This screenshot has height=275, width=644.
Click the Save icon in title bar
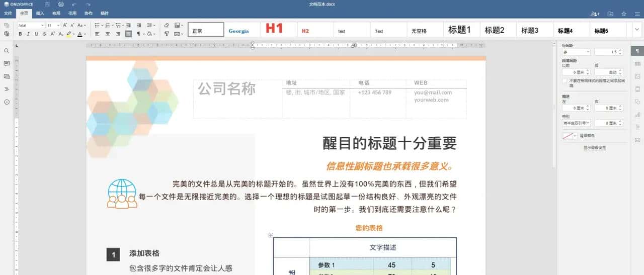tap(47, 5)
